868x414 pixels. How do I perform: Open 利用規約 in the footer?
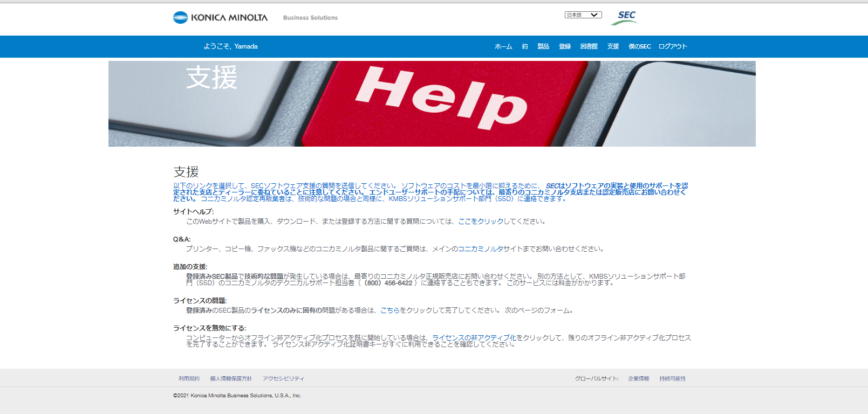coord(189,379)
